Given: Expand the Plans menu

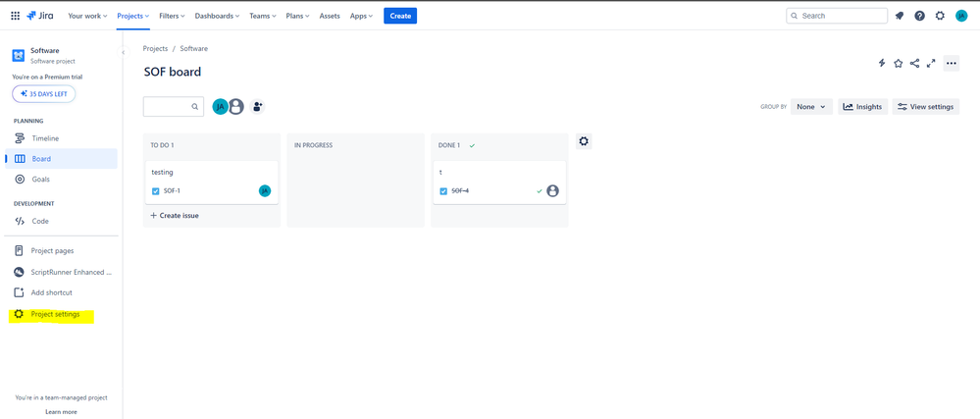Looking at the screenshot, I should tap(299, 16).
